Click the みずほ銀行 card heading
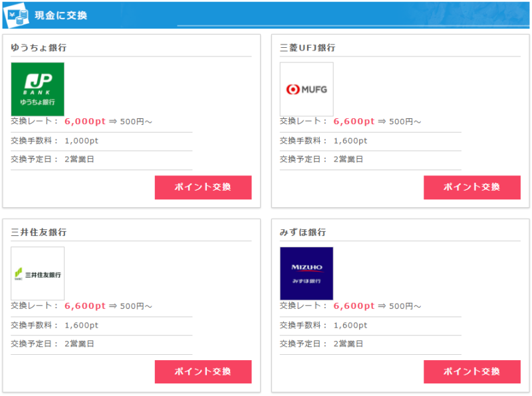Screen dimensions: 532x396 [x=303, y=232]
